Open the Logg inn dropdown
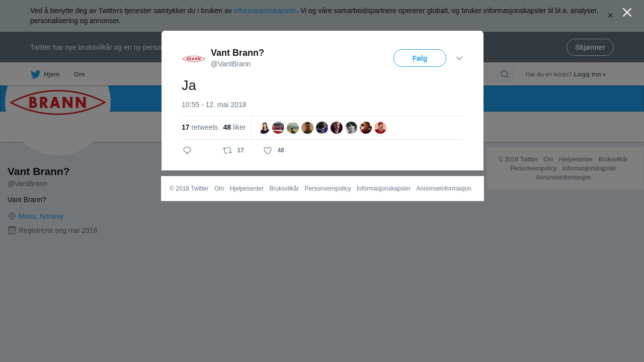Screen dimensions: 644x362 (x=590, y=74)
